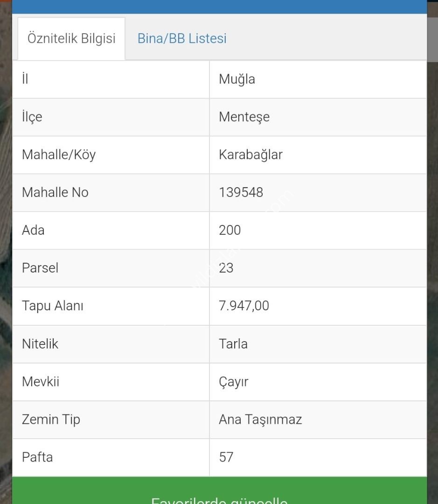
Task: Click the Tapu Alanı row label
Action: (x=52, y=306)
